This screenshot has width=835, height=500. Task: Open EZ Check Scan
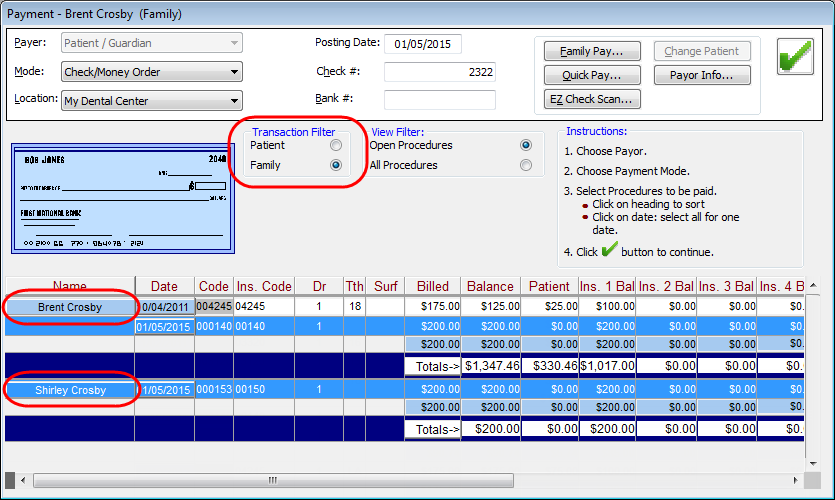tap(592, 99)
